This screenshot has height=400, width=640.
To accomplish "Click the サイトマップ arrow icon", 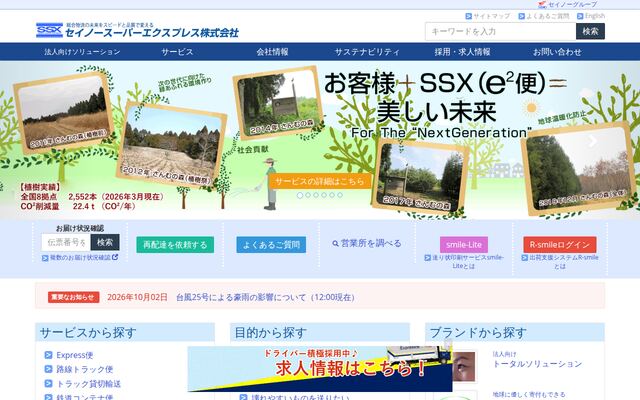I will click(469, 16).
